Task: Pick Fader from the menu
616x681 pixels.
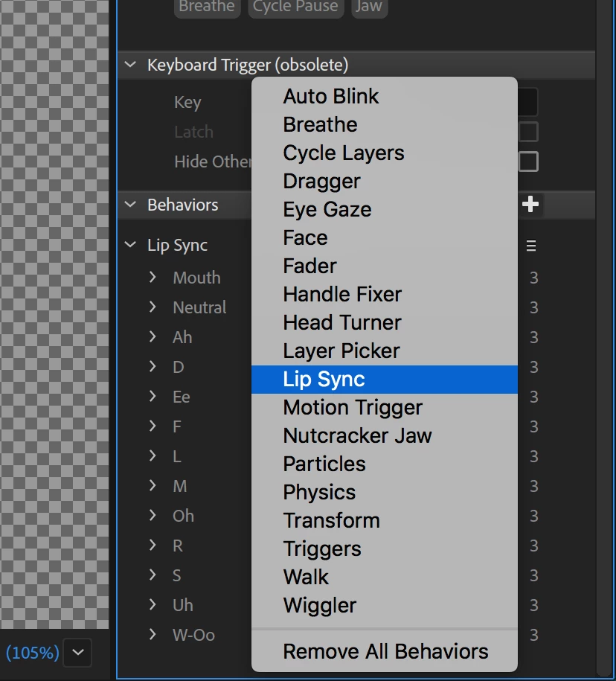Action: pyautogui.click(x=384, y=266)
